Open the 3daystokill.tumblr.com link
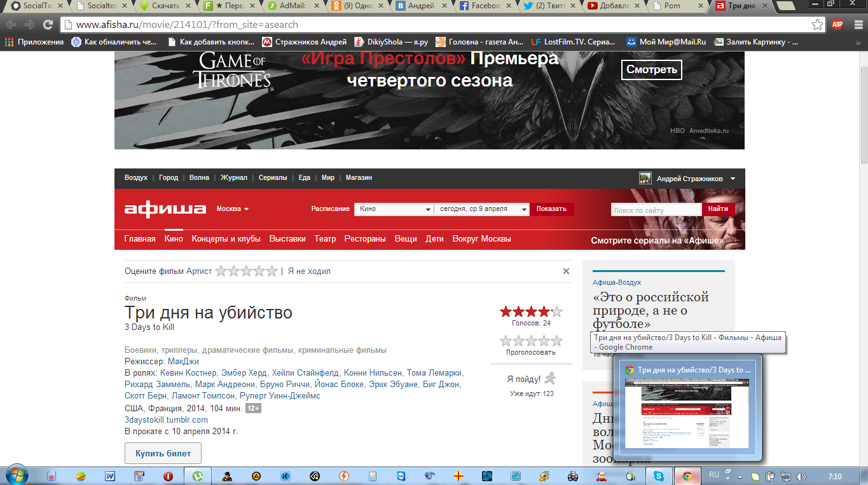 point(166,420)
